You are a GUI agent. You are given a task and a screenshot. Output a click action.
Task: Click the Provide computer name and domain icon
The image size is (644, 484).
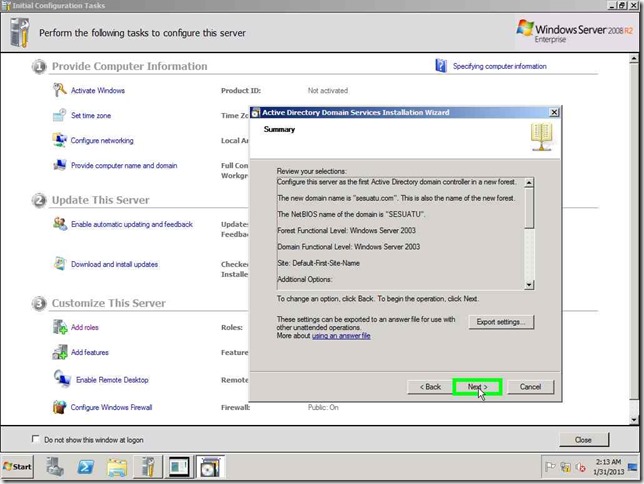(60, 165)
